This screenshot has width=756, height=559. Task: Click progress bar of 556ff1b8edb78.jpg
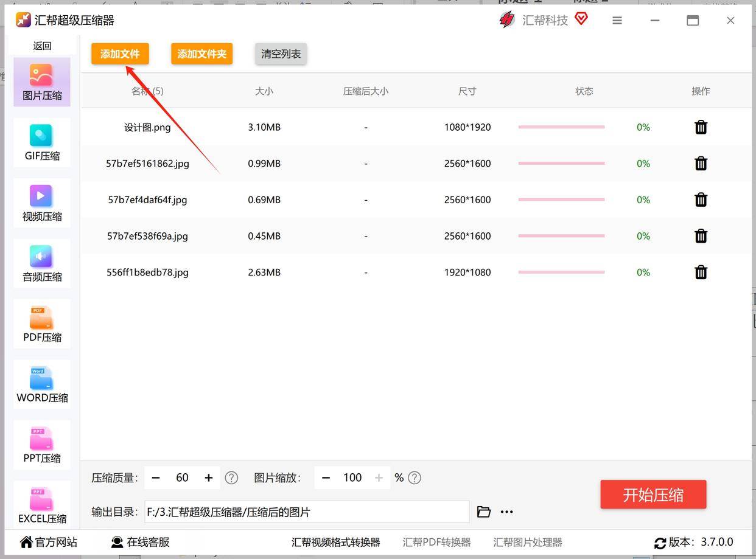pos(561,272)
